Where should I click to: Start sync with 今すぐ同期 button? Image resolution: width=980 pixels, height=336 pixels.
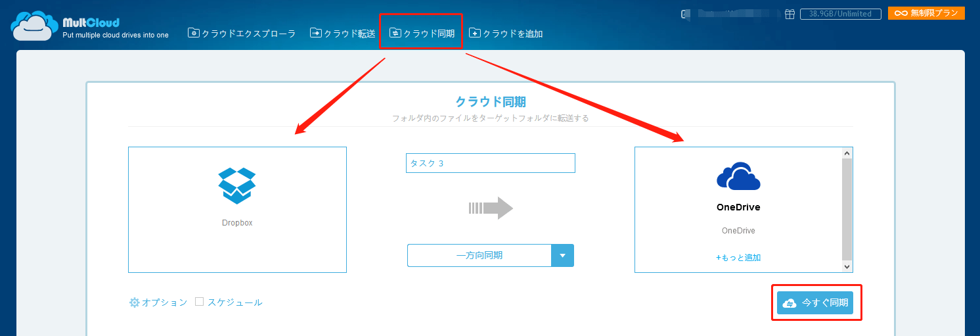[x=815, y=303]
